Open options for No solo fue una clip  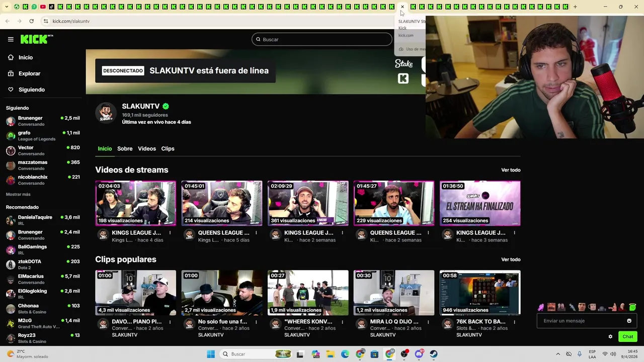point(256,321)
